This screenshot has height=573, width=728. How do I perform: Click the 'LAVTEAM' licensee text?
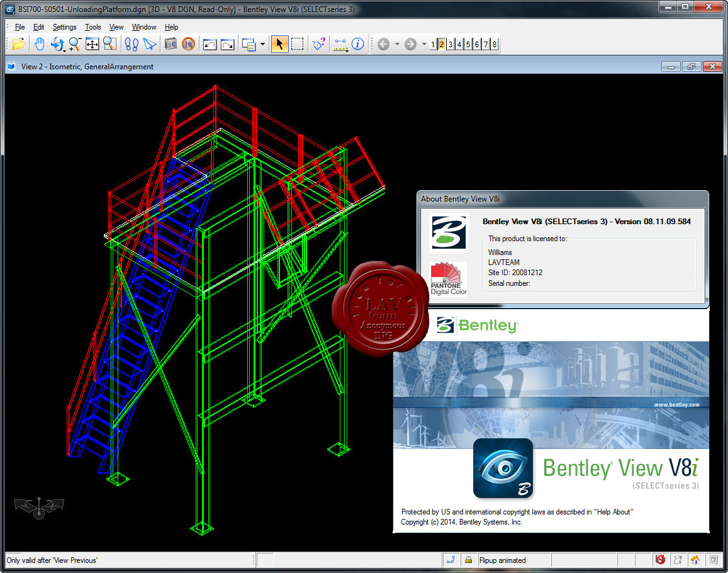[504, 263]
